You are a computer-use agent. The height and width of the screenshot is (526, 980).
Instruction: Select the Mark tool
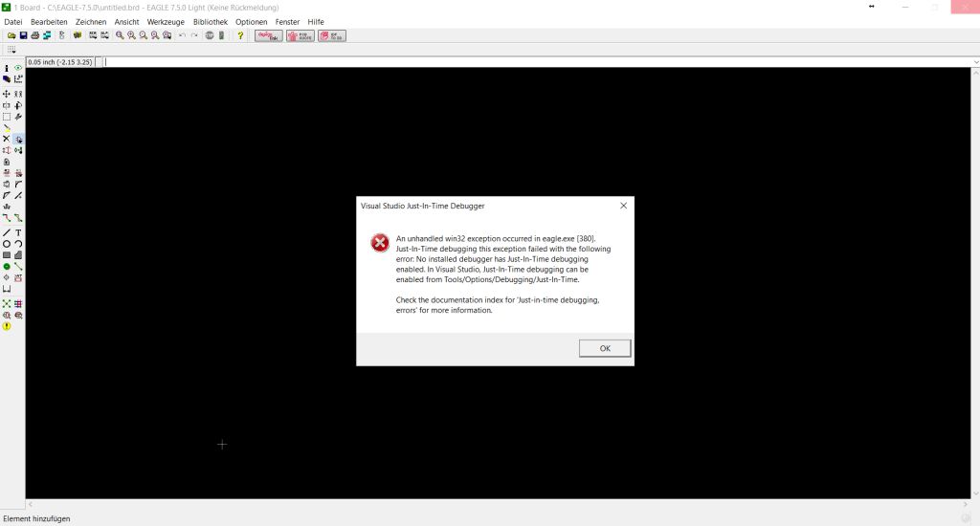tap(18, 78)
